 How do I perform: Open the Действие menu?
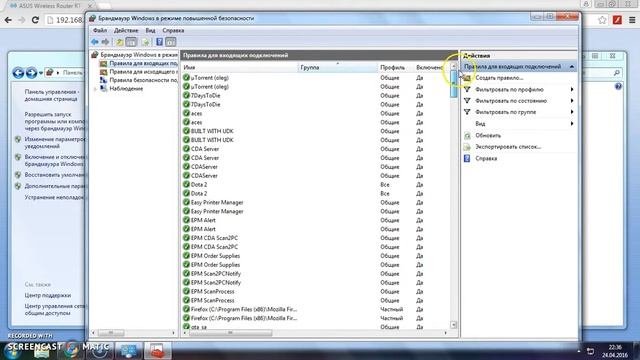(126, 30)
